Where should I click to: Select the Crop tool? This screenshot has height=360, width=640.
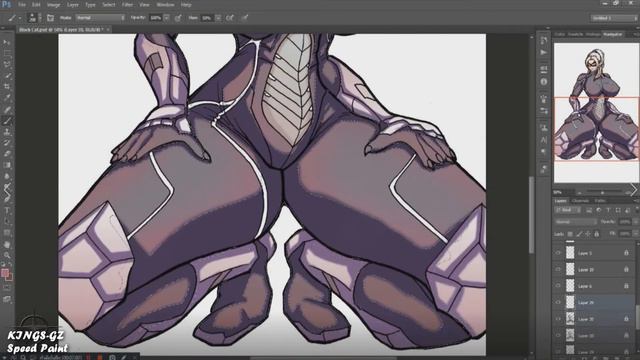click(x=7, y=87)
